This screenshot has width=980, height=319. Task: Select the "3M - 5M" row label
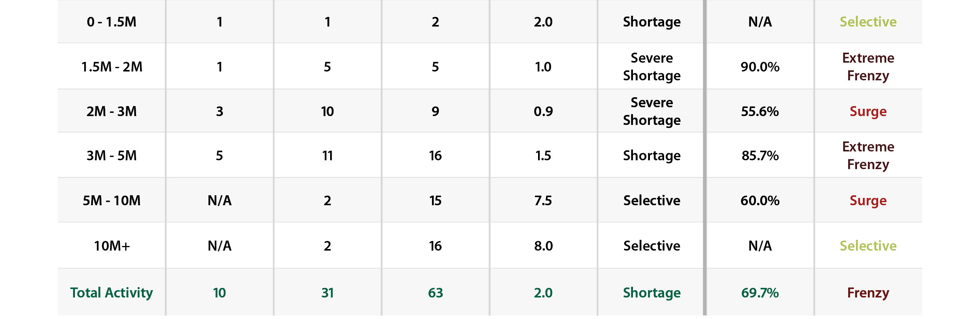point(111,156)
